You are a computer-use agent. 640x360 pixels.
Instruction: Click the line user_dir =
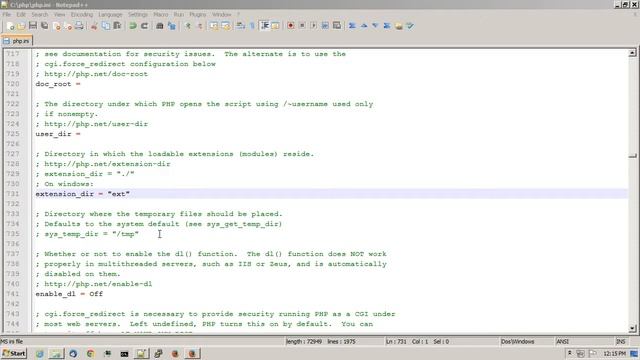click(58, 134)
